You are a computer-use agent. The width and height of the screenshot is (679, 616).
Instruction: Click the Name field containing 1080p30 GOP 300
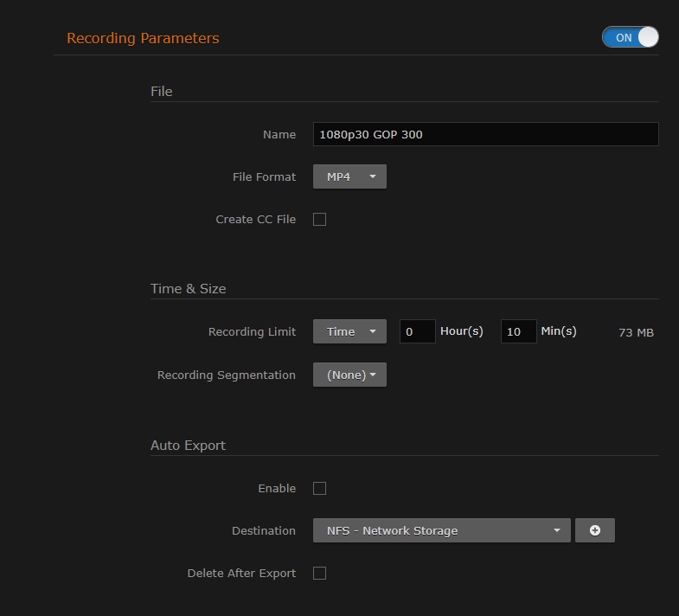coord(485,134)
